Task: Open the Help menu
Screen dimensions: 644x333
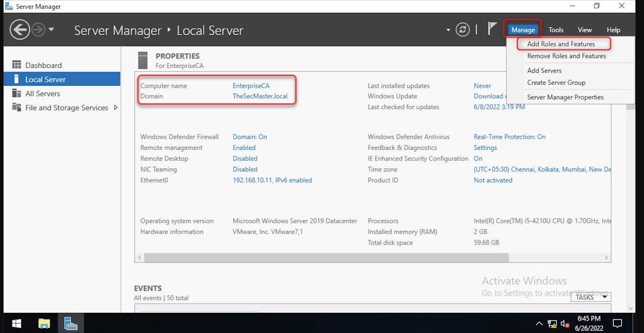Action: click(613, 30)
